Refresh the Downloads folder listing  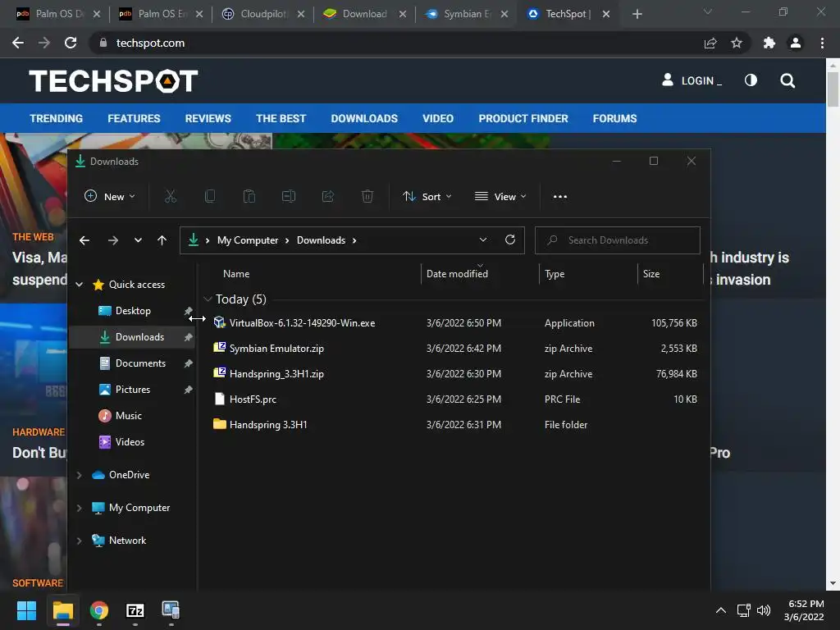(510, 240)
